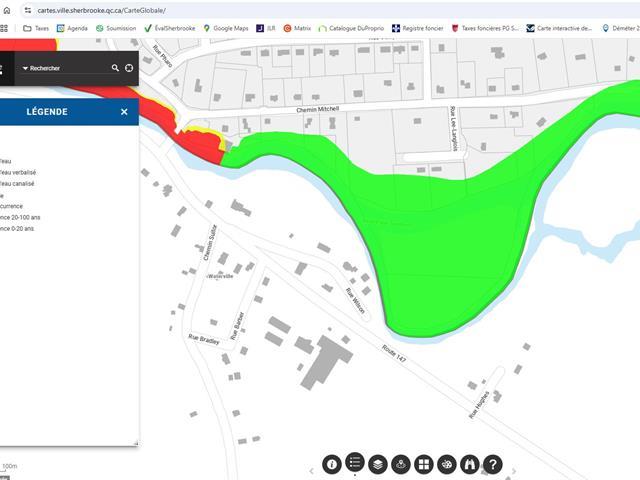Expand the Rechercher dropdown arrow
The image size is (640, 480).
(x=25, y=68)
